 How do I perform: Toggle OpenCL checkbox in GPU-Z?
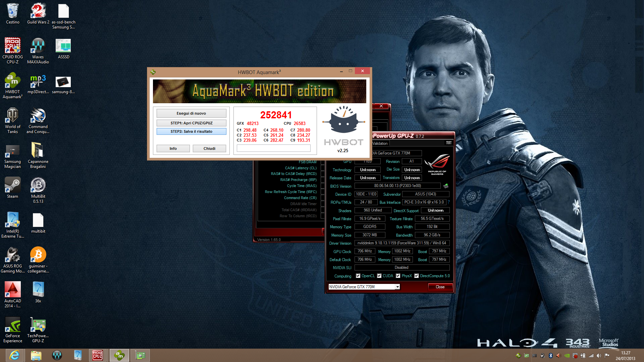point(358,276)
